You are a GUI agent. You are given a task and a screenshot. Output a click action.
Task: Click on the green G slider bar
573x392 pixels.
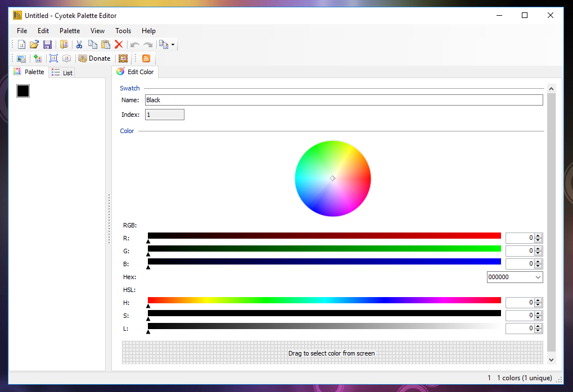pyautogui.click(x=324, y=249)
